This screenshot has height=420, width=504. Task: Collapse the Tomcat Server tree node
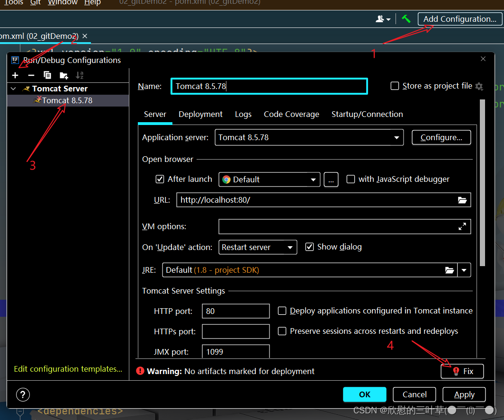point(13,89)
